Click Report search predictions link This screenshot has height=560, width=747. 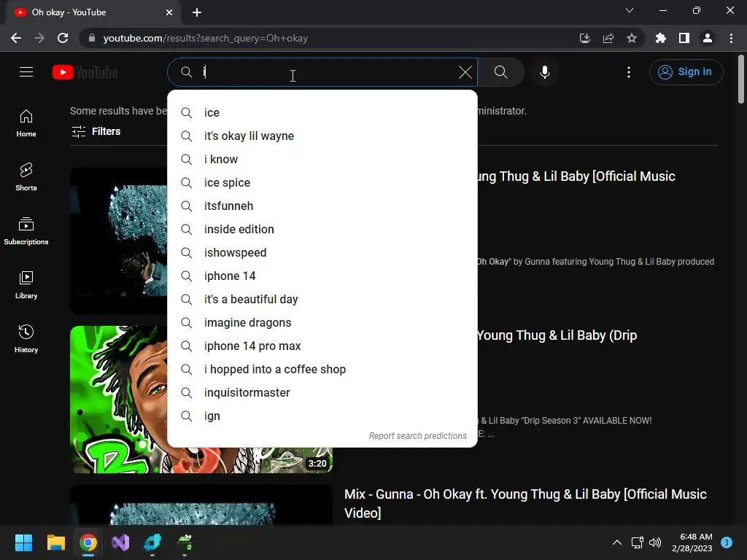pyautogui.click(x=417, y=436)
